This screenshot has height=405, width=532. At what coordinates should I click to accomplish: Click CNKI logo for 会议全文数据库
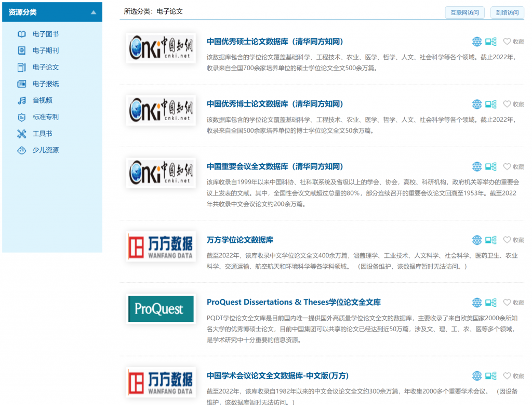click(161, 173)
